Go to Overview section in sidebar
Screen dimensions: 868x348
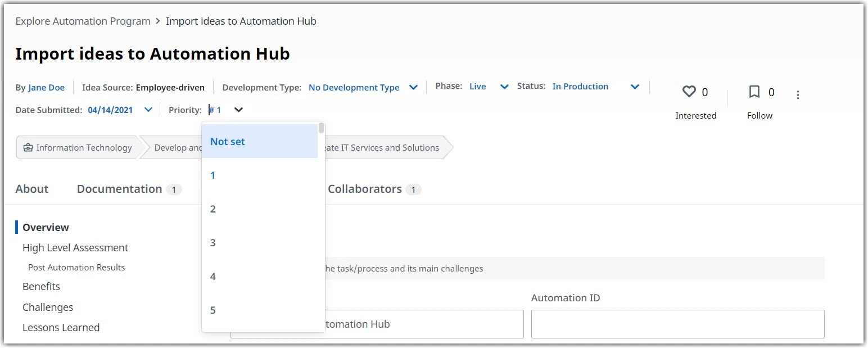46,228
